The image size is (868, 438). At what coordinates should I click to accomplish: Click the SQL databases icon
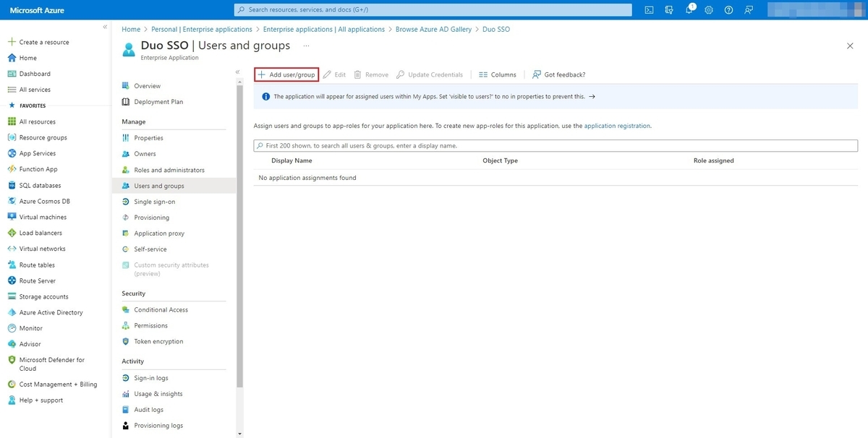click(12, 185)
